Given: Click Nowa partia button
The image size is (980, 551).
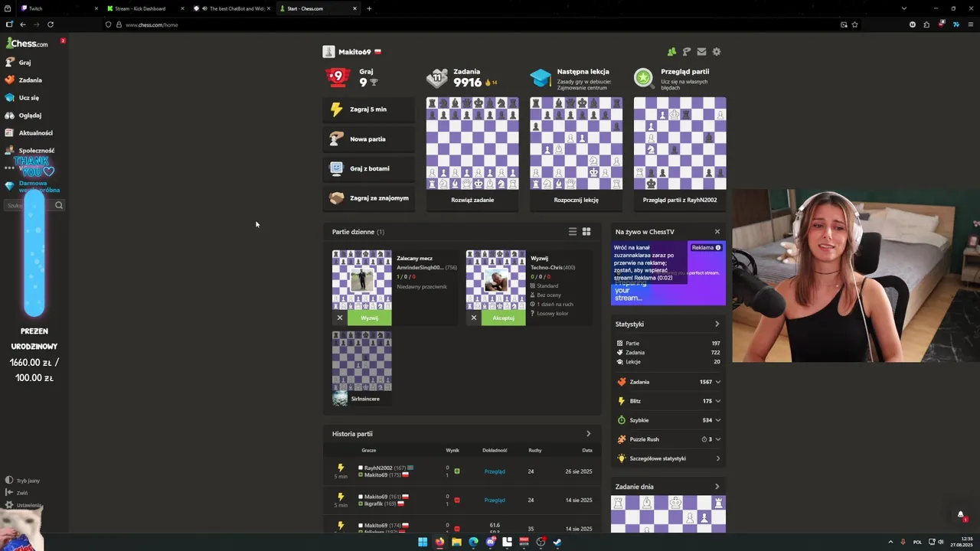Looking at the screenshot, I should coord(369,139).
